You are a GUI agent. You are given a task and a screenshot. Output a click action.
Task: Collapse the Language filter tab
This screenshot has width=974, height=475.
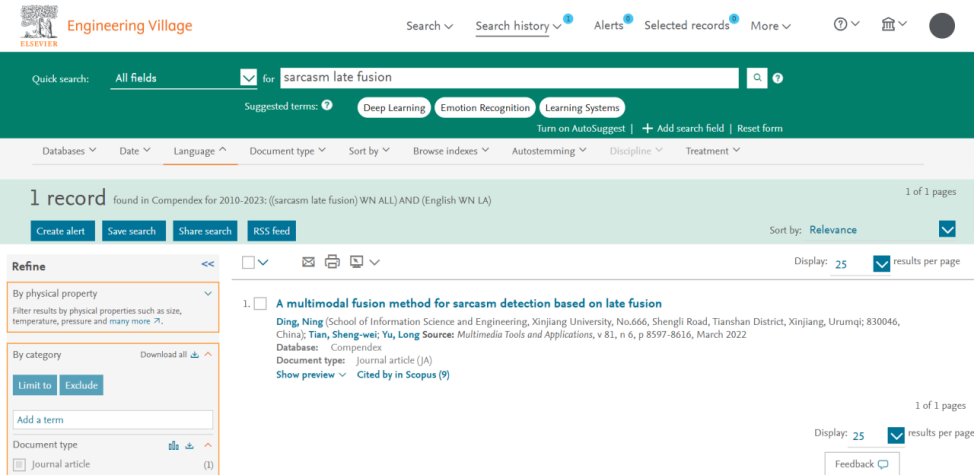pyautogui.click(x=200, y=151)
